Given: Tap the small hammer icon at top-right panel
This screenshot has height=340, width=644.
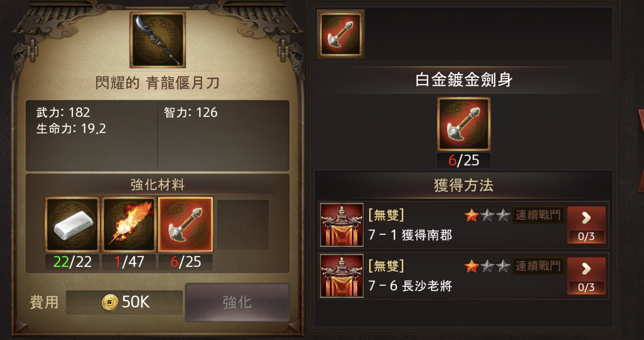Looking at the screenshot, I should [340, 34].
